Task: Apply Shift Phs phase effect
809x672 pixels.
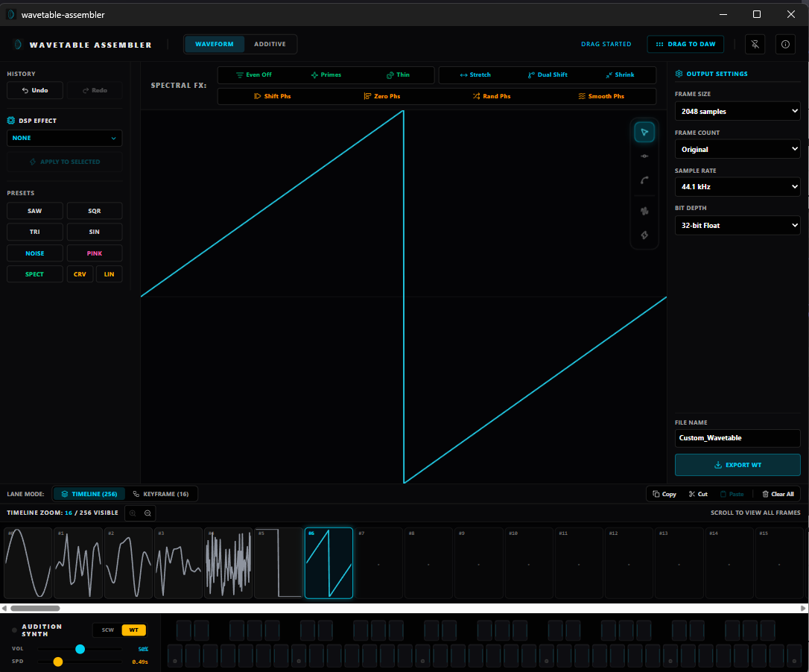Action: point(273,97)
